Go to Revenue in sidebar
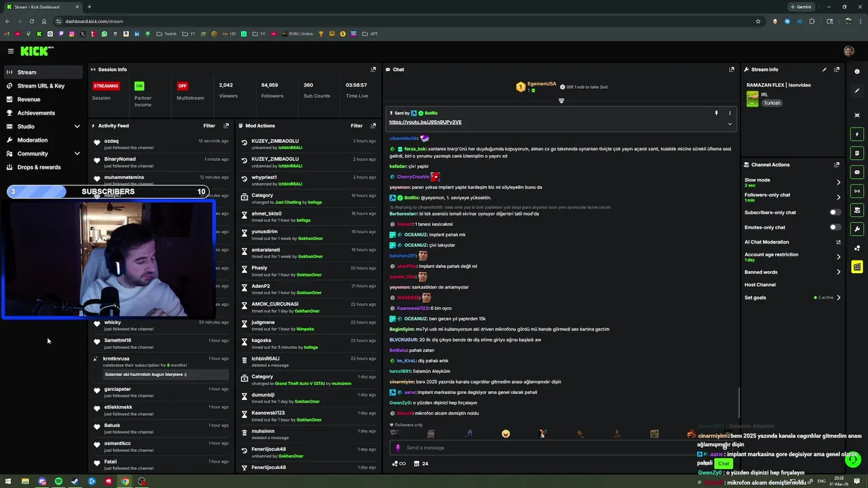Viewport: 868px width, 488px height. coord(43,100)
